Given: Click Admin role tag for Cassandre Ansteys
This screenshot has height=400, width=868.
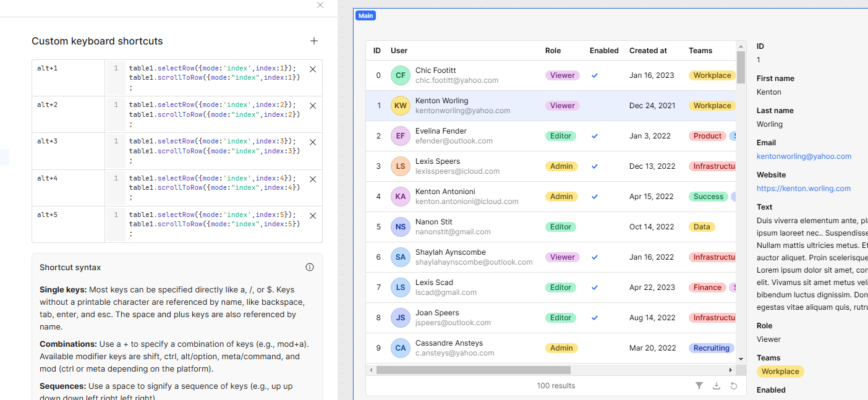Looking at the screenshot, I should pos(561,348).
